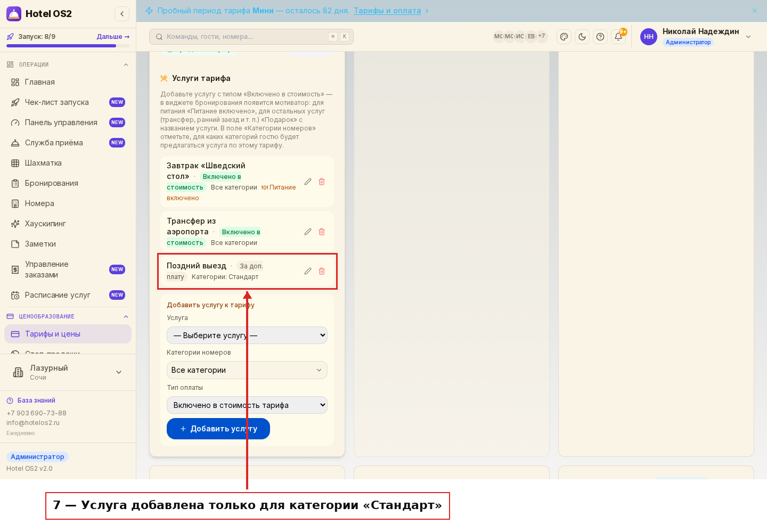This screenshot has width=767, height=532.
Task: Open the +7 online users badge
Action: tap(542, 36)
